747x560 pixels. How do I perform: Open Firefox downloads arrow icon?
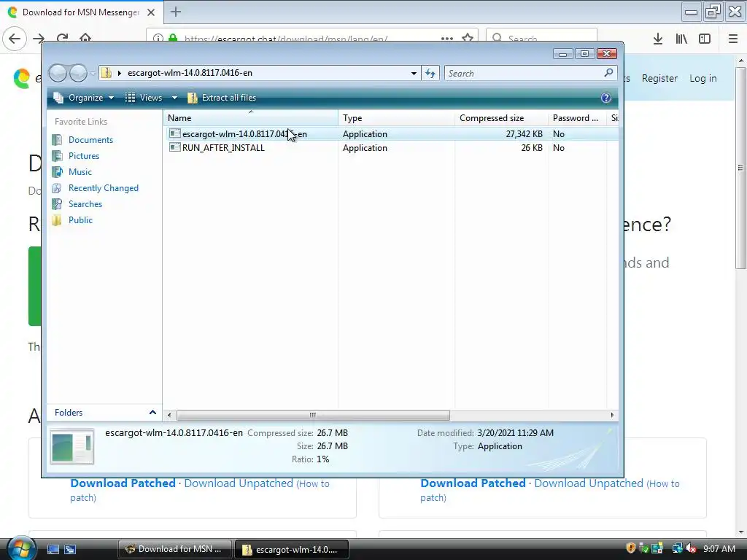tap(657, 39)
